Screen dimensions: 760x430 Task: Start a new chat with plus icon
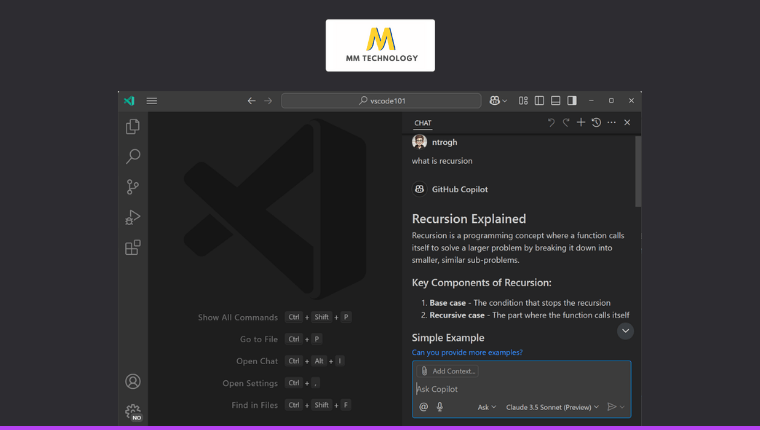(x=581, y=123)
